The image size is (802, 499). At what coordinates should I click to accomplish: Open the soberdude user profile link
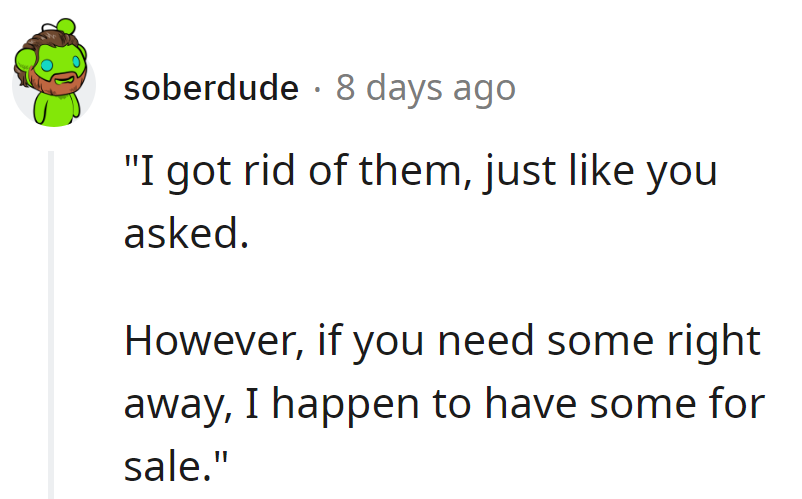pyautogui.click(x=211, y=88)
